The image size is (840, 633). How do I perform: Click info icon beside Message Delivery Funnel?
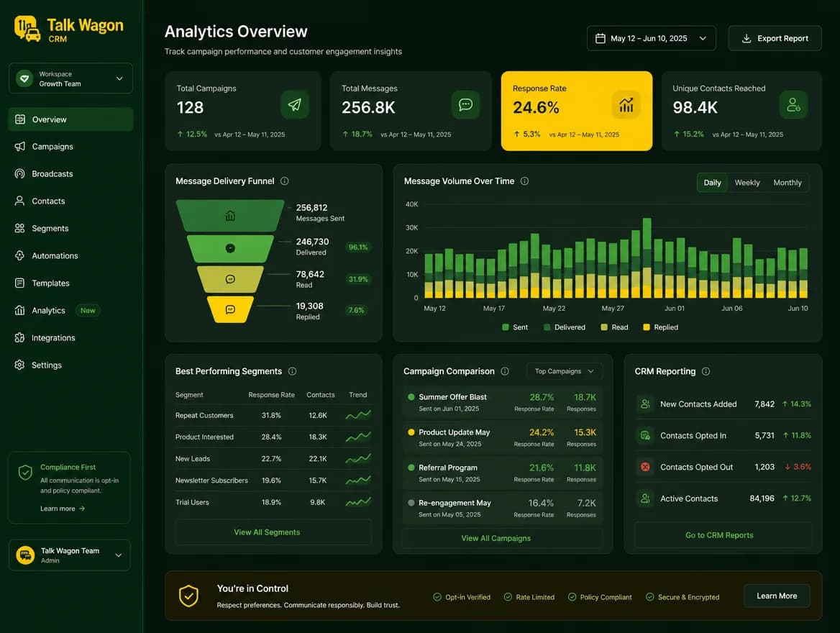[285, 181]
